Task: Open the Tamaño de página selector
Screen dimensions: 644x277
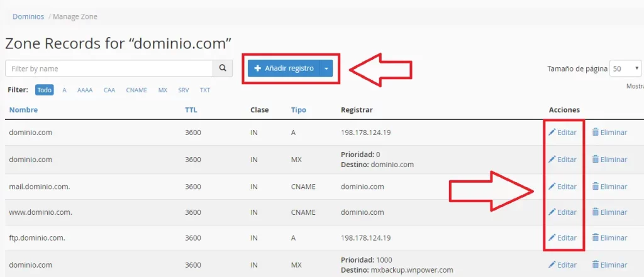Action: (626, 68)
